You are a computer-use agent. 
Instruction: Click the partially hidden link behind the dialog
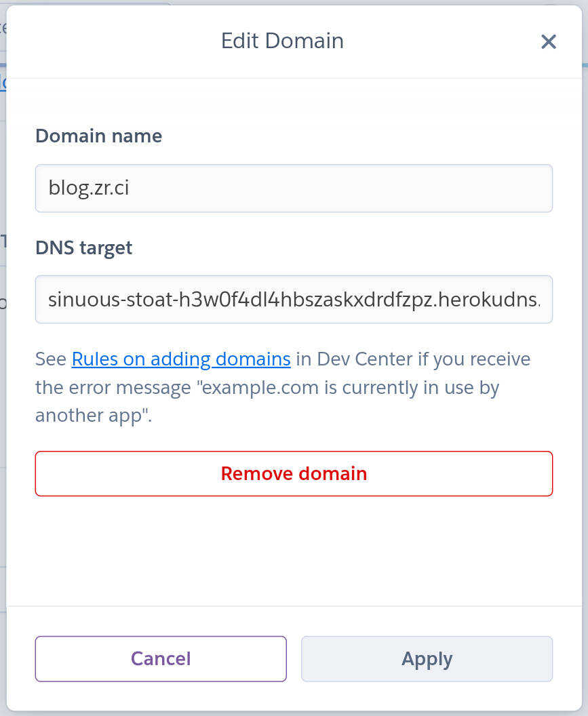coord(3,83)
